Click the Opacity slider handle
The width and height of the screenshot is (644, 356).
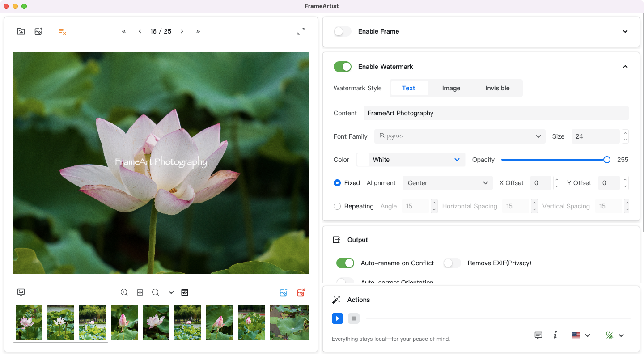(x=606, y=160)
